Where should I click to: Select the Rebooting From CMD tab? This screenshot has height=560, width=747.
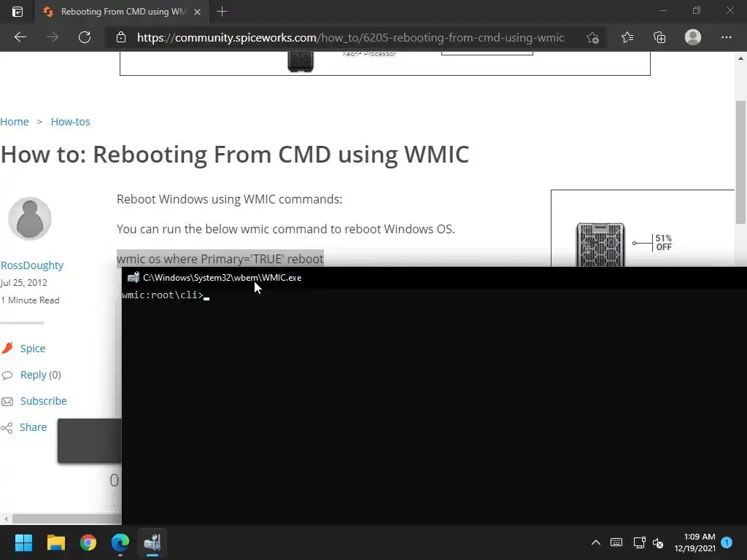tap(122, 12)
